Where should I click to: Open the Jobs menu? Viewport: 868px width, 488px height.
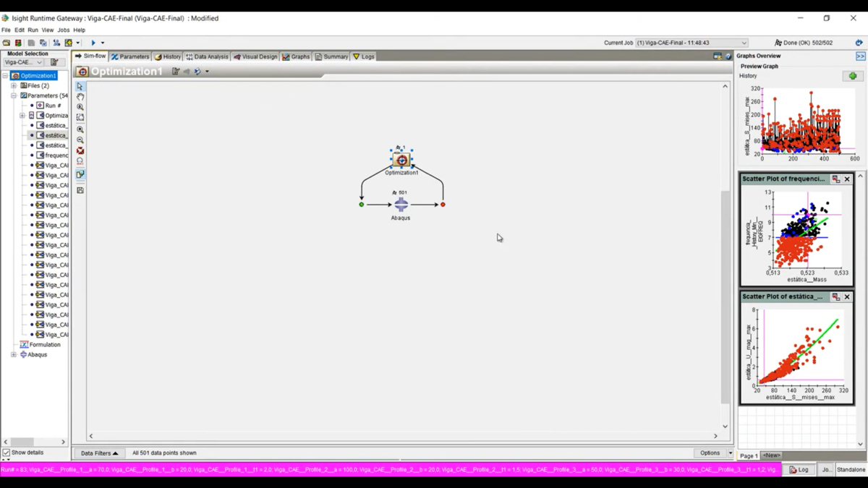64,30
